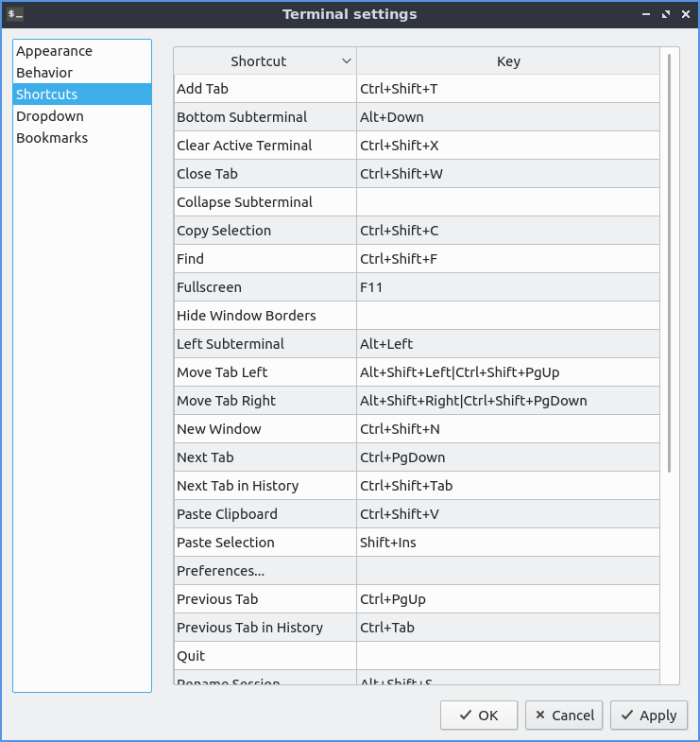Click the terminal icon in the title bar
The width and height of the screenshot is (700, 742).
tap(15, 14)
